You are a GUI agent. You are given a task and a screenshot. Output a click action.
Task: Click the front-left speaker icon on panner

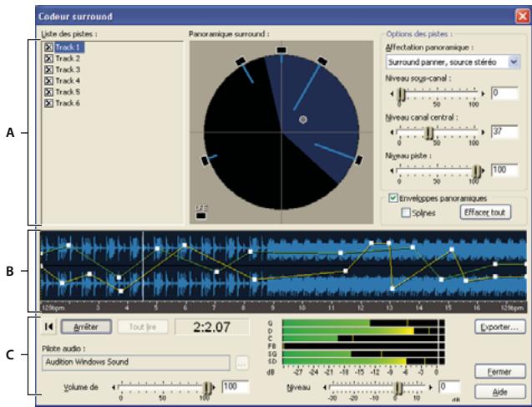(x=241, y=62)
